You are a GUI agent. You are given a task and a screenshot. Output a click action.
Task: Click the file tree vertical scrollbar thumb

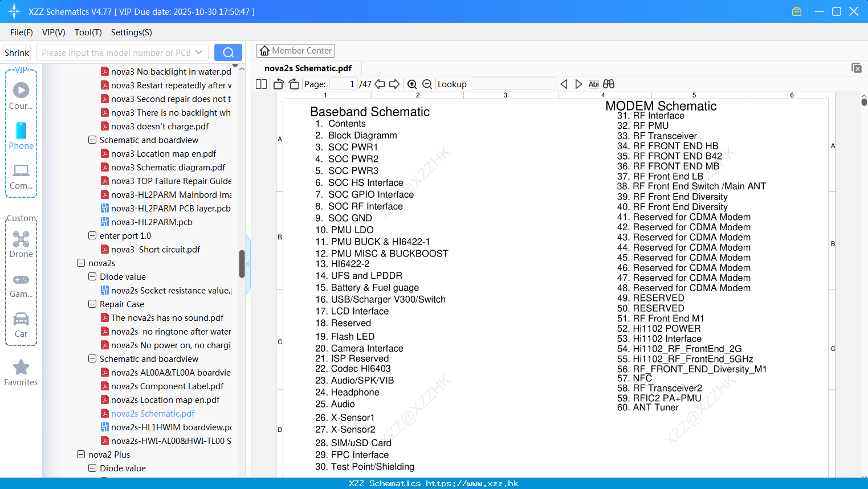pos(242,264)
